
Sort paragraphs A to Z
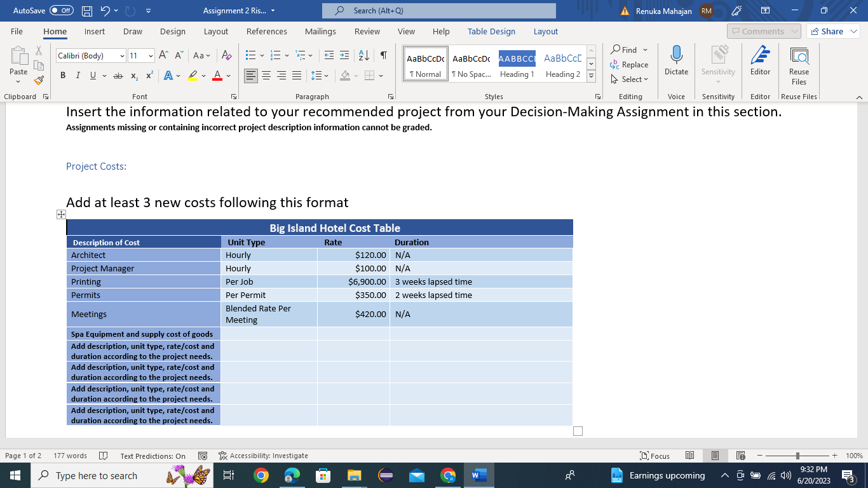click(x=364, y=55)
